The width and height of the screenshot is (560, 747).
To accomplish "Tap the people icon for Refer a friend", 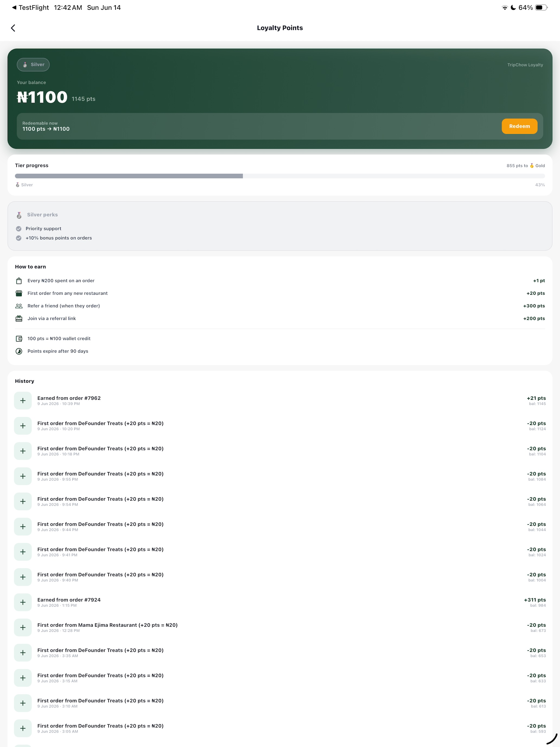I will tap(19, 306).
